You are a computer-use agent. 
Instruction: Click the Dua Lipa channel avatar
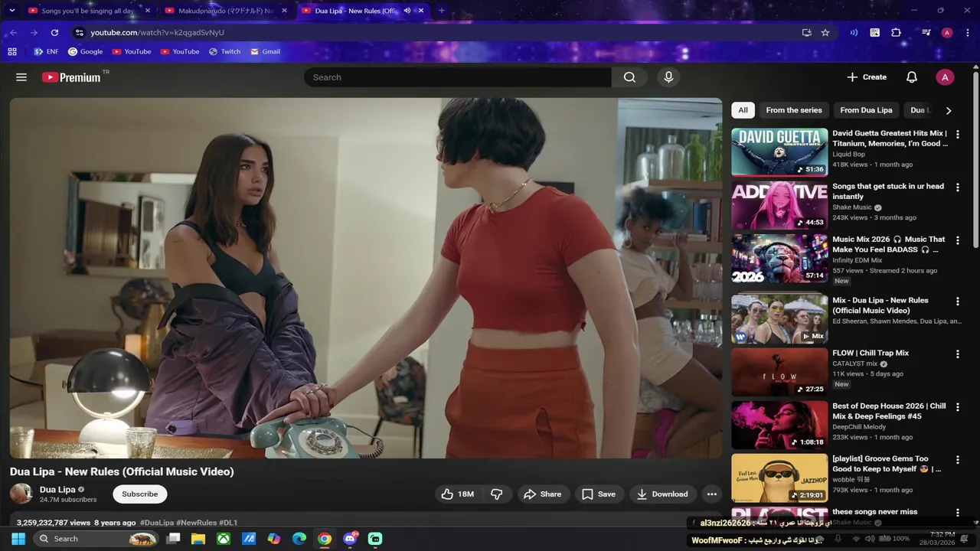tap(21, 494)
